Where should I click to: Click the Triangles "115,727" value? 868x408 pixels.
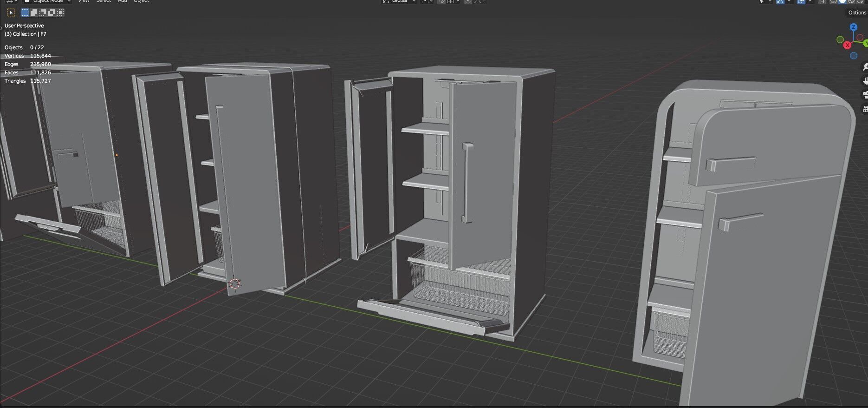coord(40,81)
